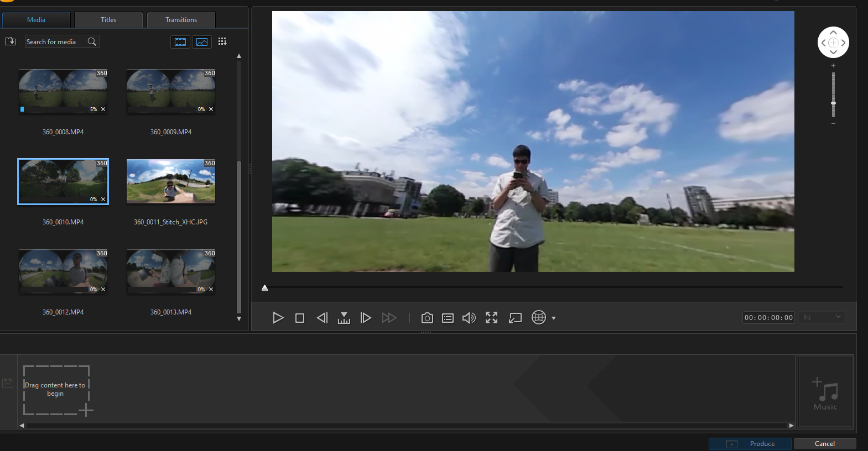Undock the preview window icon
Image resolution: width=868 pixels, height=451 pixels.
click(x=515, y=318)
